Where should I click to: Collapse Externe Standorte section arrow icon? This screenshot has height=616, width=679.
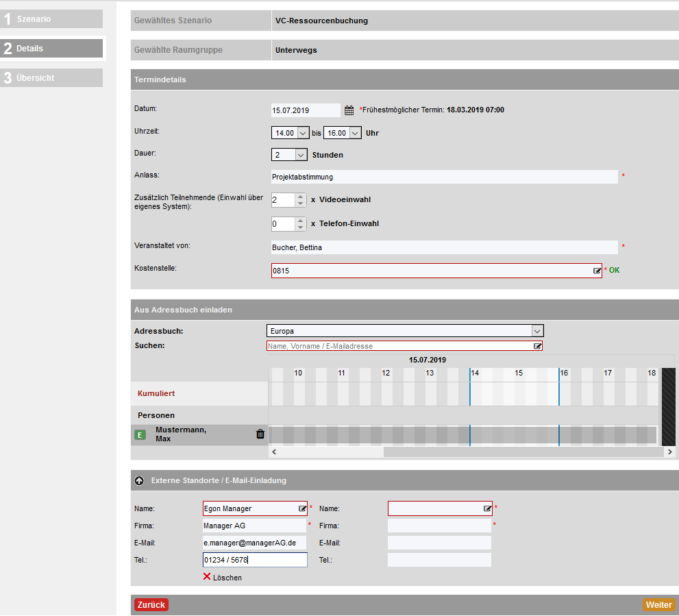coord(139,481)
